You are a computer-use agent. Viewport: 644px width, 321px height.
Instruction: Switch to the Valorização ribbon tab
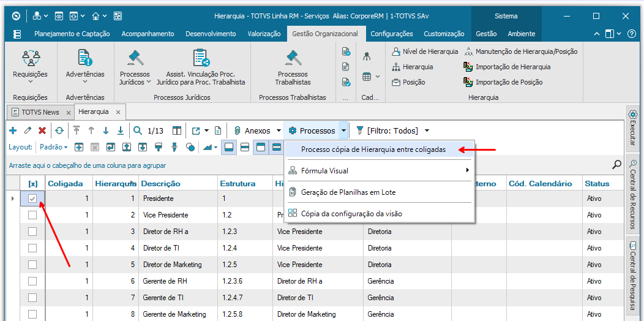[264, 34]
